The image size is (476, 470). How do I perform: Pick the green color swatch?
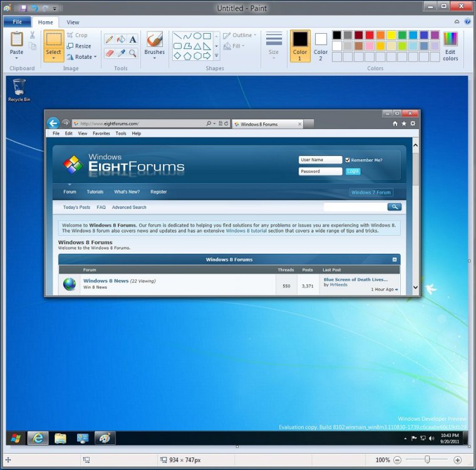click(402, 35)
